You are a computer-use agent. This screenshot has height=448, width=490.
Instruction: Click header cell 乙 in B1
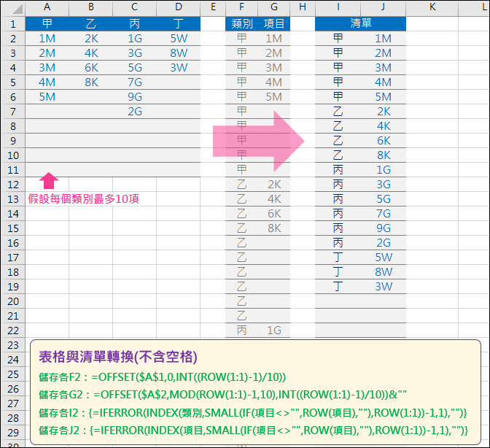click(x=91, y=24)
